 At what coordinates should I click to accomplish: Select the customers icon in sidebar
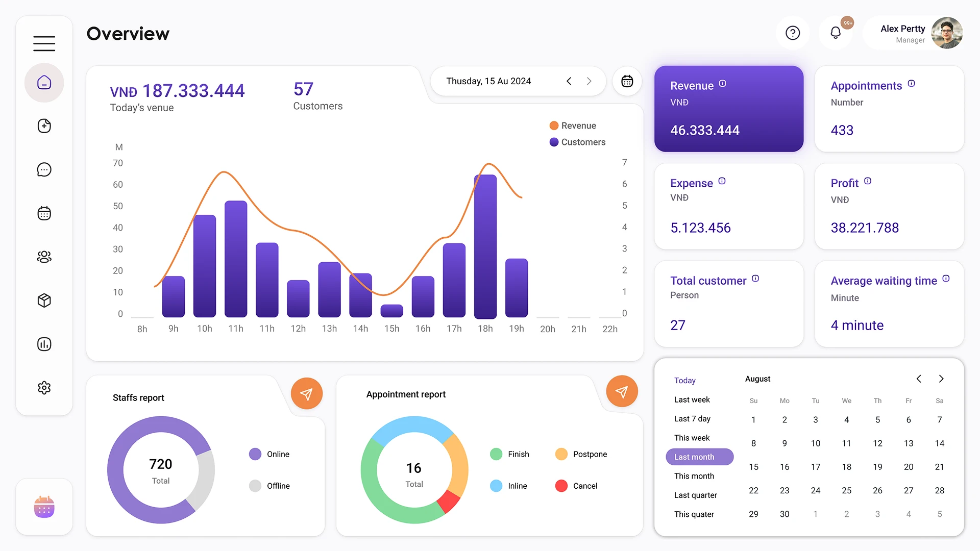tap(44, 257)
